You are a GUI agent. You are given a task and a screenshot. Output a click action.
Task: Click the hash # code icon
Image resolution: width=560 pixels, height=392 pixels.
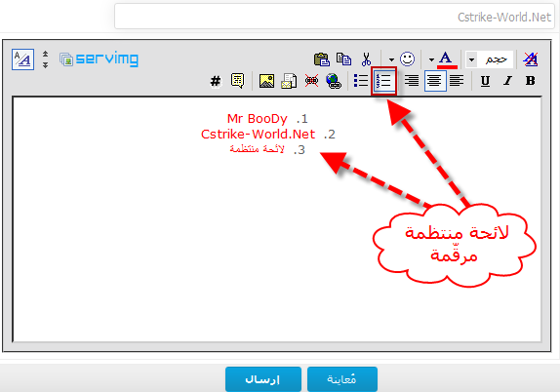click(x=216, y=81)
